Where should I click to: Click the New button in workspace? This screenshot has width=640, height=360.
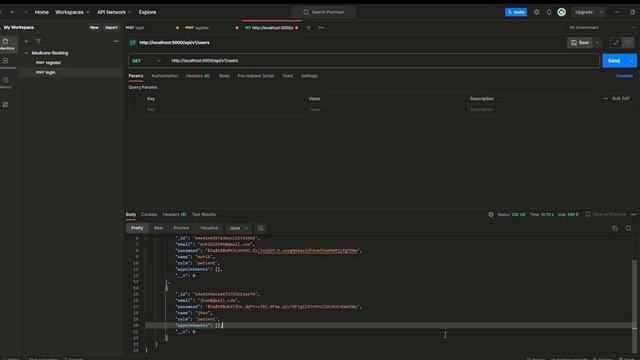pyautogui.click(x=94, y=27)
